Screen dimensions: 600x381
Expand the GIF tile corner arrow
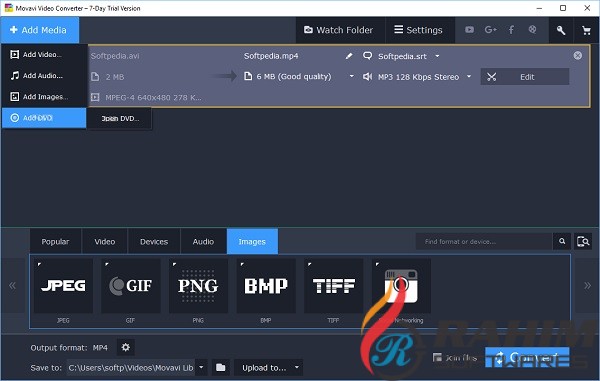[x=107, y=264]
